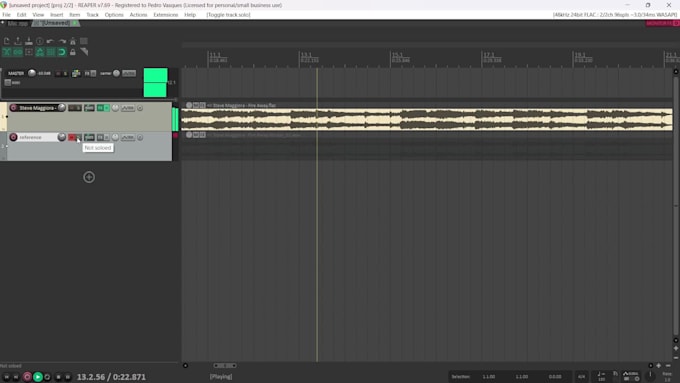Solo the Master track
Viewport: 680px width, 383px height.
(x=65, y=73)
